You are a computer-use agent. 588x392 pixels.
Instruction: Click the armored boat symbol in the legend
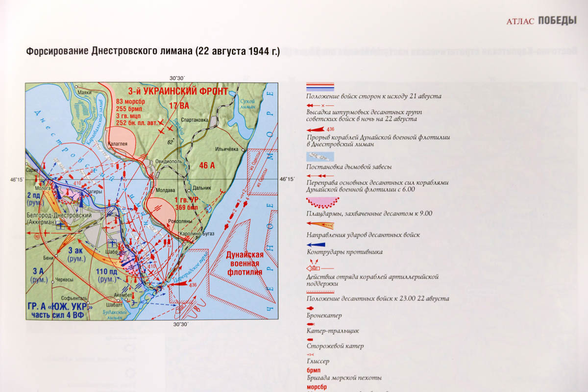coord(311,309)
